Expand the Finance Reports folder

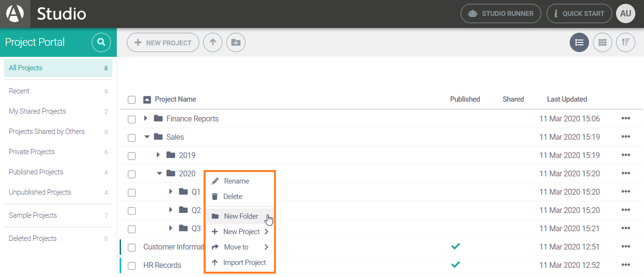point(146,119)
